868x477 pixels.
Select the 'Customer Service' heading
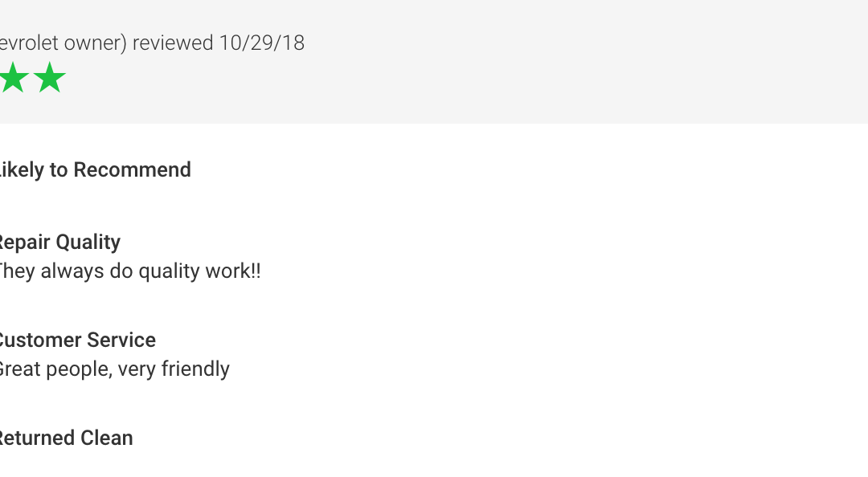(77, 340)
